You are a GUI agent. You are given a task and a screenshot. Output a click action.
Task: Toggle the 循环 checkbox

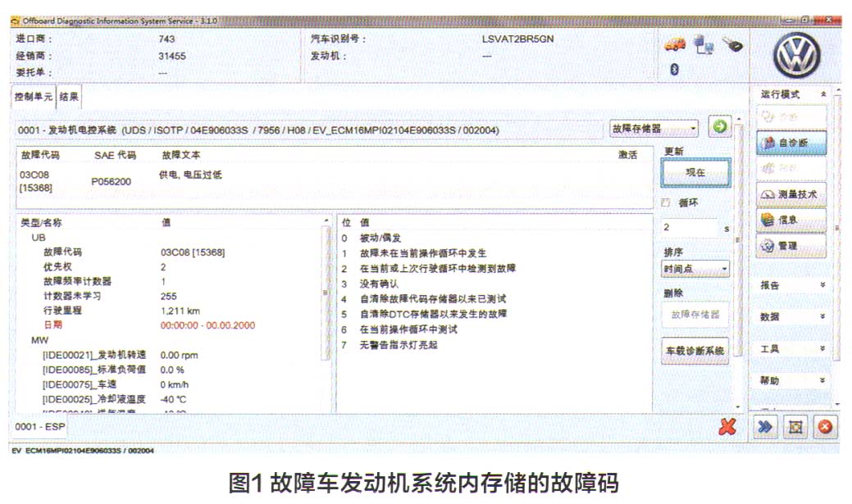pos(666,202)
